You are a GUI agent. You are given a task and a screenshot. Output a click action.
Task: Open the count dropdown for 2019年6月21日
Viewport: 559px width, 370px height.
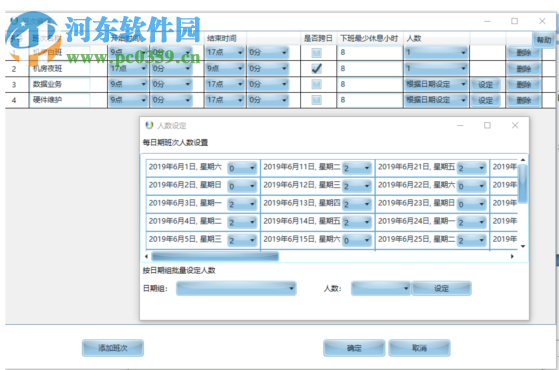(x=472, y=168)
